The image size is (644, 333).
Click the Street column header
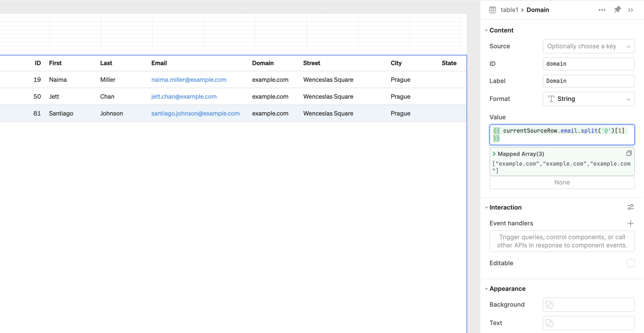point(312,63)
